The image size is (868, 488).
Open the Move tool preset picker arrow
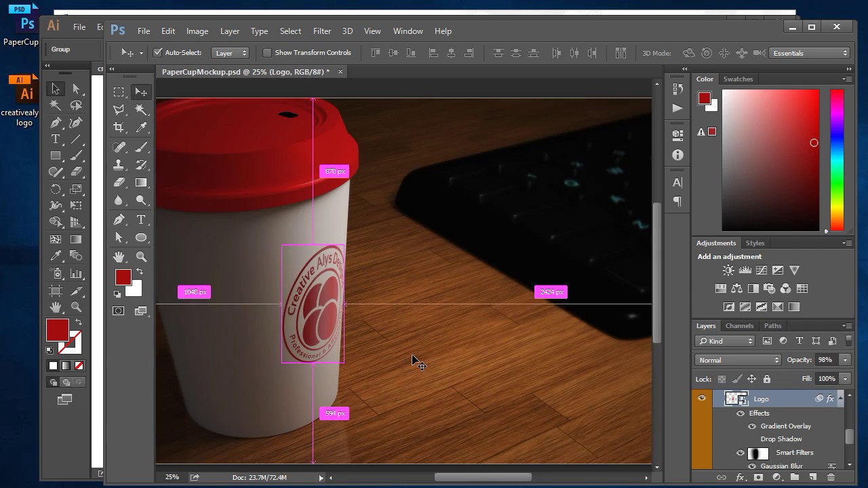pos(141,53)
